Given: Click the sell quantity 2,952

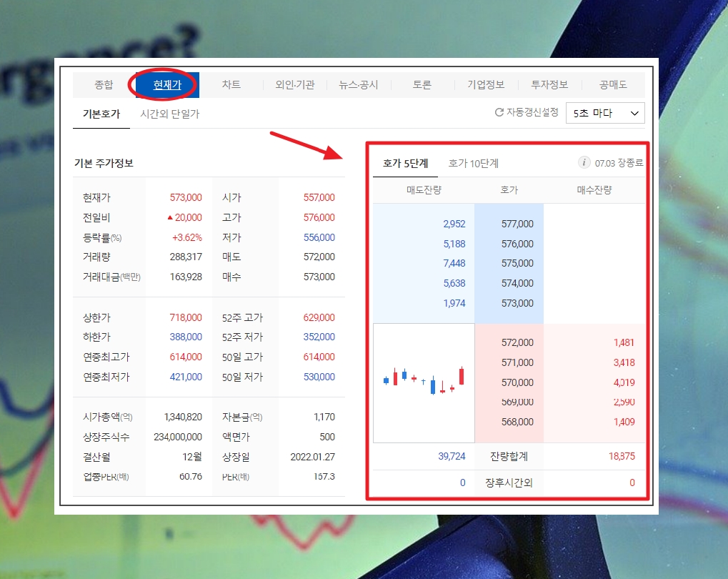Looking at the screenshot, I should pyautogui.click(x=454, y=224).
